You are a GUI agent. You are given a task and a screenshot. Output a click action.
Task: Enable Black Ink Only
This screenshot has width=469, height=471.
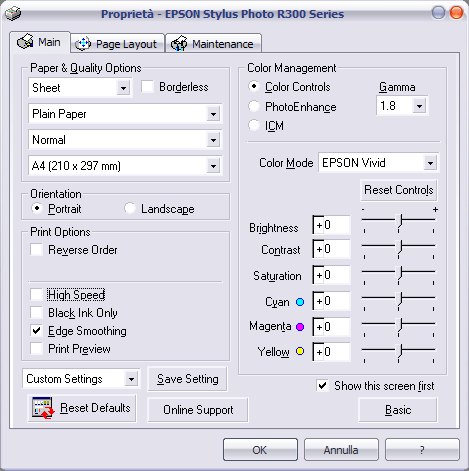36,313
